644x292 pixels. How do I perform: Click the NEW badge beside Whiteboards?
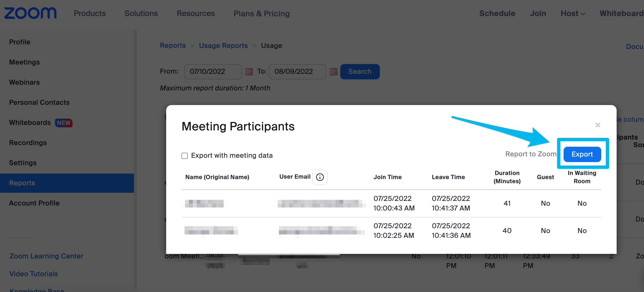(63, 123)
